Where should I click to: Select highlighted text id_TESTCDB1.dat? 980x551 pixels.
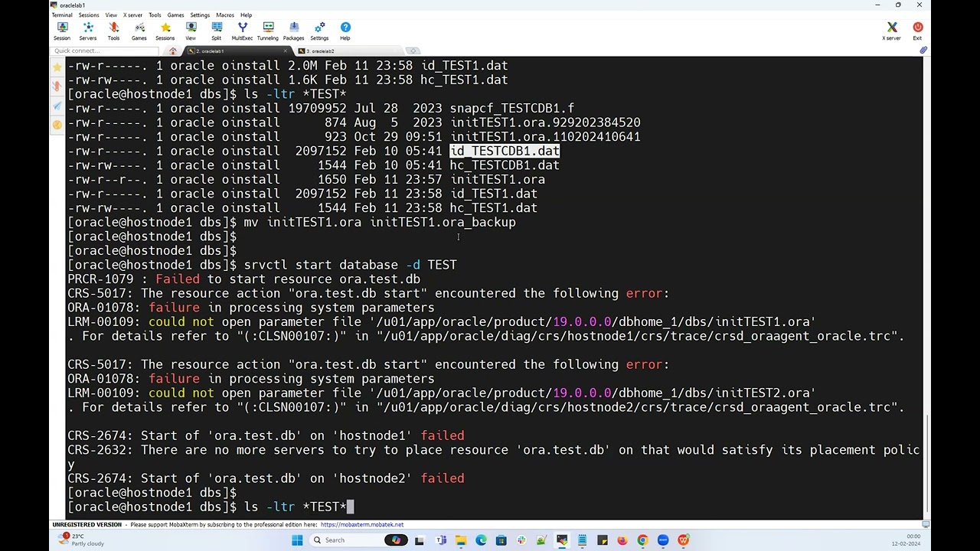point(505,151)
